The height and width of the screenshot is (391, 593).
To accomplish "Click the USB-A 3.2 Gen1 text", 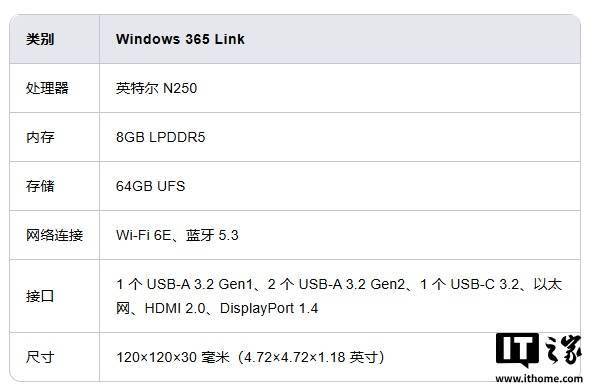I will coord(200,284).
